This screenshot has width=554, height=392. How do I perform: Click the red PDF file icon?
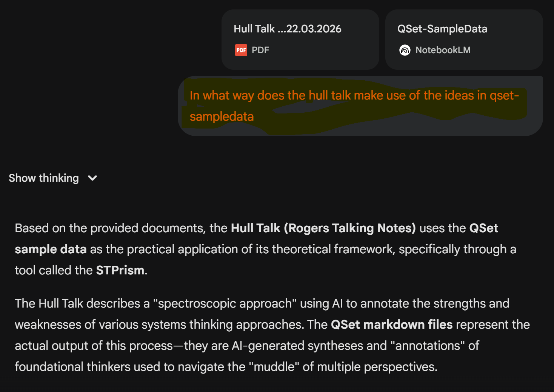241,50
